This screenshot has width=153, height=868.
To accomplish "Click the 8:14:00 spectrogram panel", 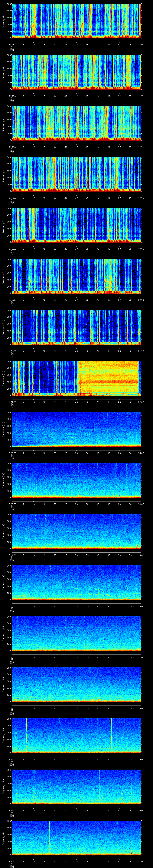I will (x=76, y=21).
